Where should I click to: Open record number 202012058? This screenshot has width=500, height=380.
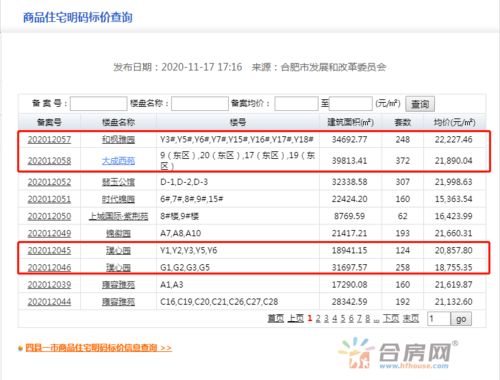pyautogui.click(x=49, y=161)
